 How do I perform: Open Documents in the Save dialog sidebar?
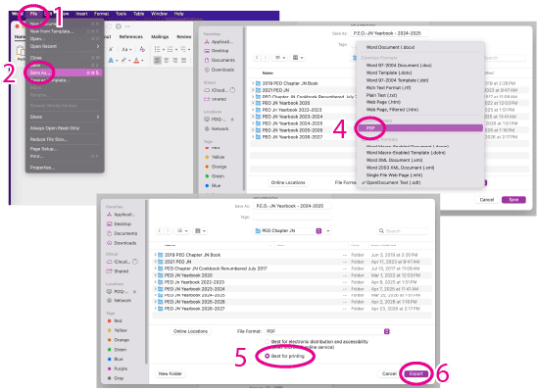(x=220, y=60)
